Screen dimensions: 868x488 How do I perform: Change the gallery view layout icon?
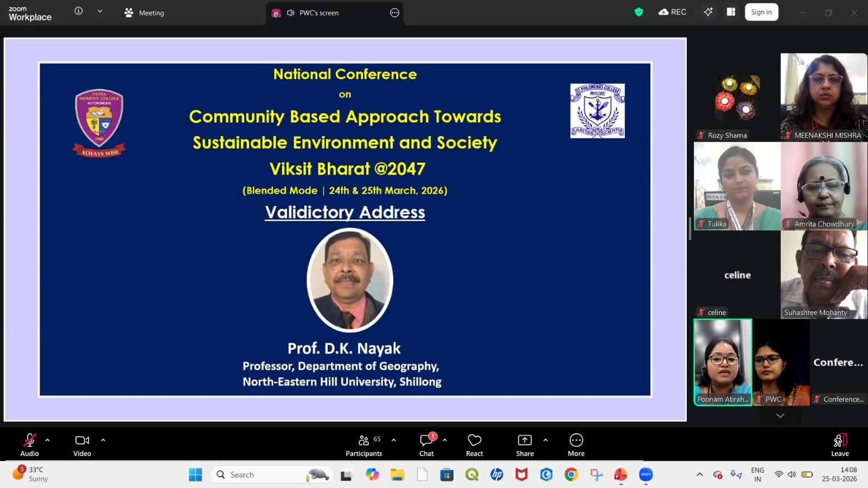click(x=731, y=12)
